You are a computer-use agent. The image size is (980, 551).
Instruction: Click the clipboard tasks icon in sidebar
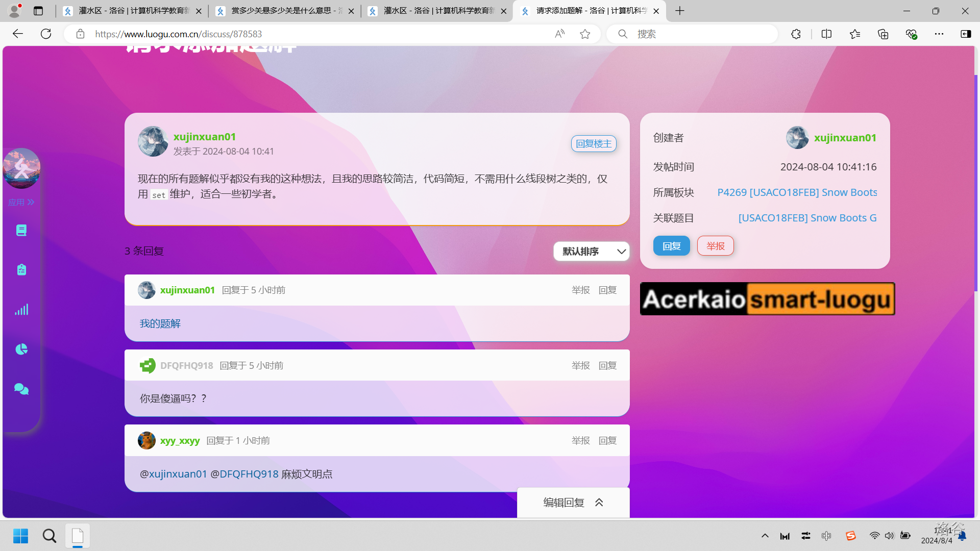pos(21,270)
